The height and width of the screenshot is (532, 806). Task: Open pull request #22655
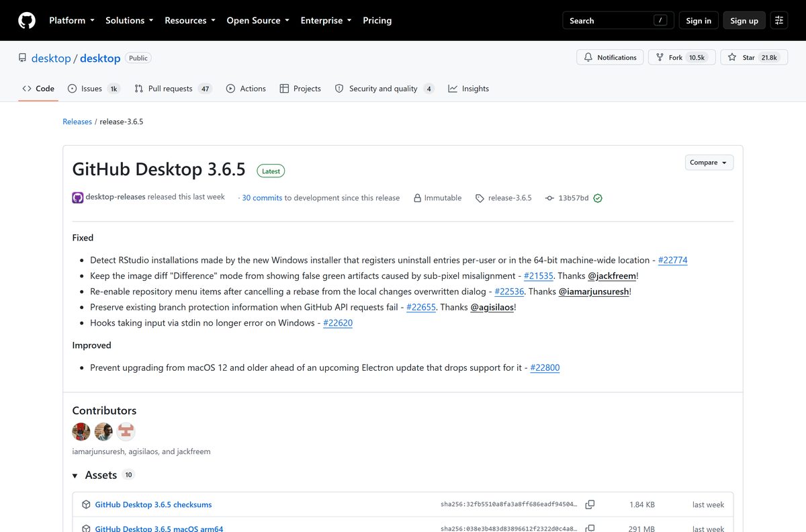[x=421, y=307]
